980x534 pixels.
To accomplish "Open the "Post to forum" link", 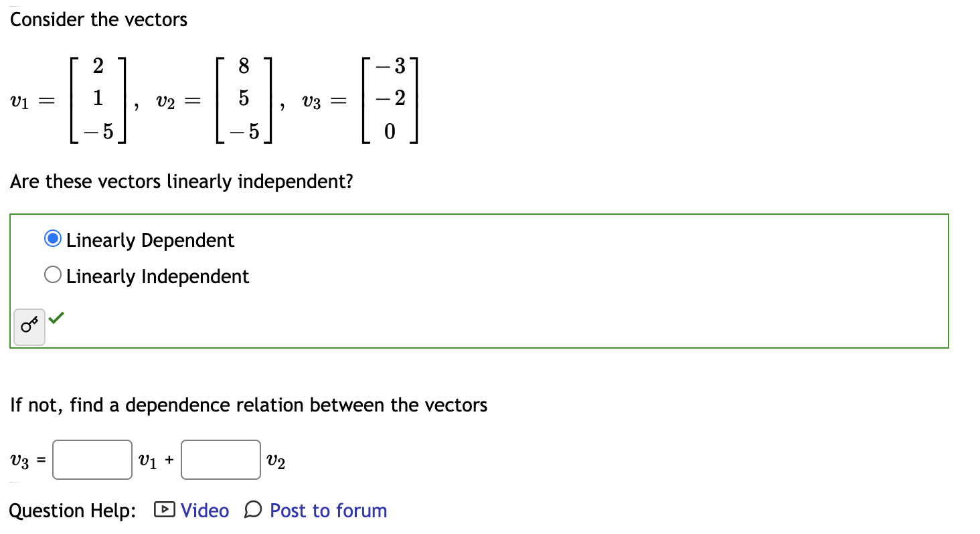I will [x=327, y=511].
